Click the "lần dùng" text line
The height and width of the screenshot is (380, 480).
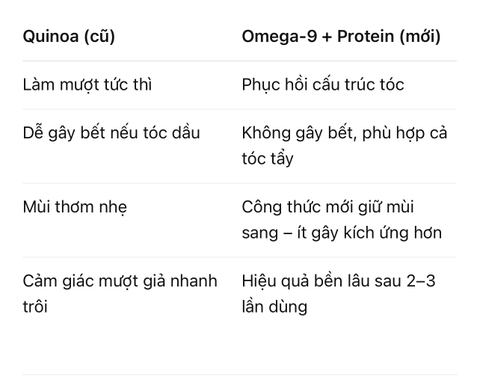[x=275, y=307]
